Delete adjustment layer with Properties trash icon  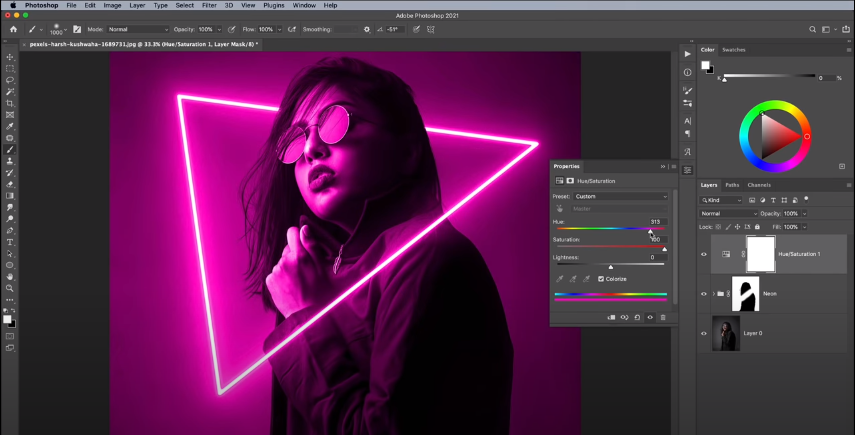662,317
